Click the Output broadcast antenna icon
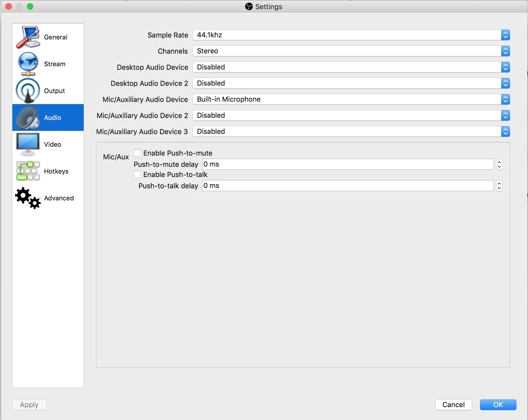Viewport: 528px width, 420px height. click(28, 91)
